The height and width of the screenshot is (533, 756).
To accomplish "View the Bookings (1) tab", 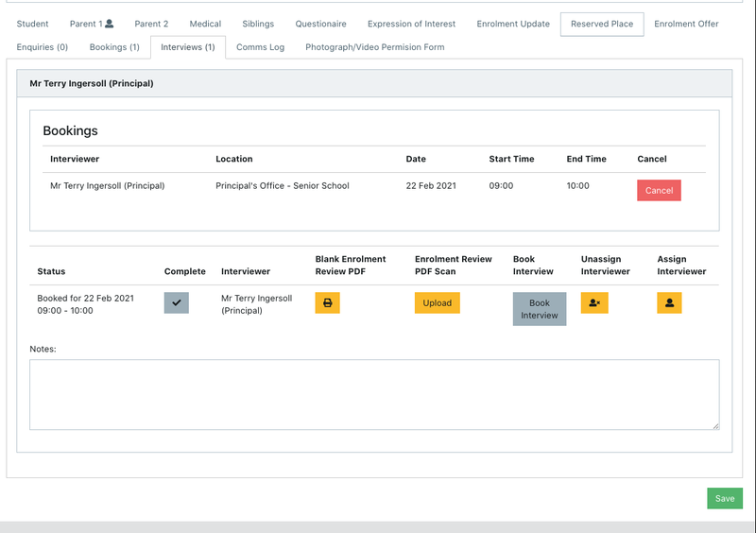I will (x=114, y=47).
